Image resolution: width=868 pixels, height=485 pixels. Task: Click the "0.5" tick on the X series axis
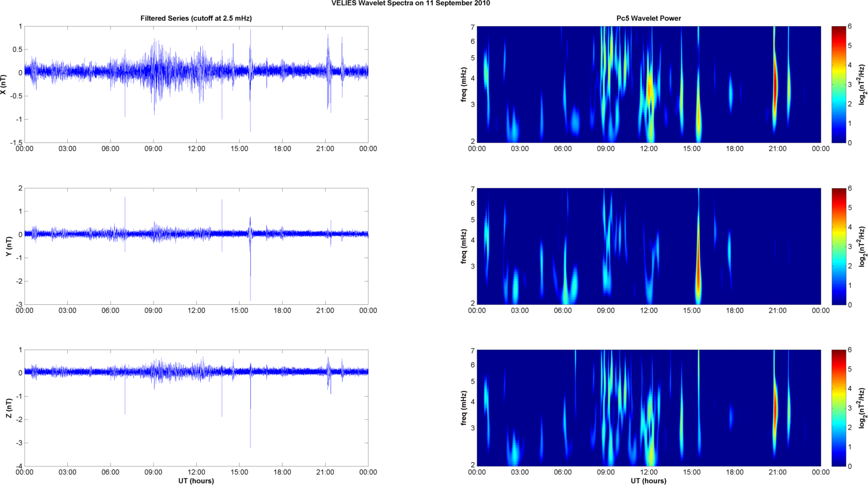pyautogui.click(x=17, y=50)
